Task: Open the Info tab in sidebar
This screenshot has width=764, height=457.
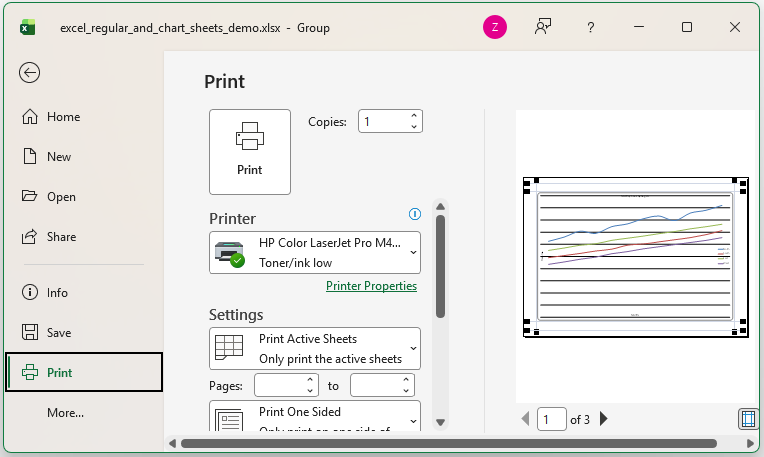Action: 57,293
